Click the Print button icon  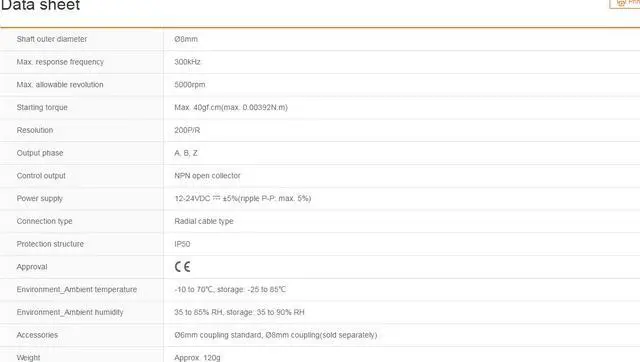(621, 3)
